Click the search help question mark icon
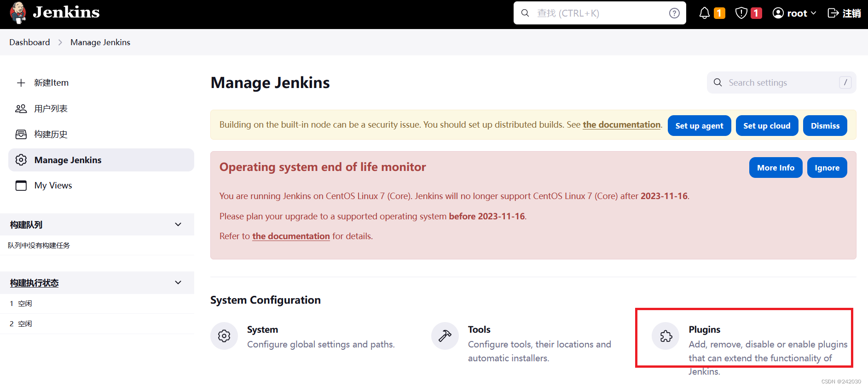 674,13
